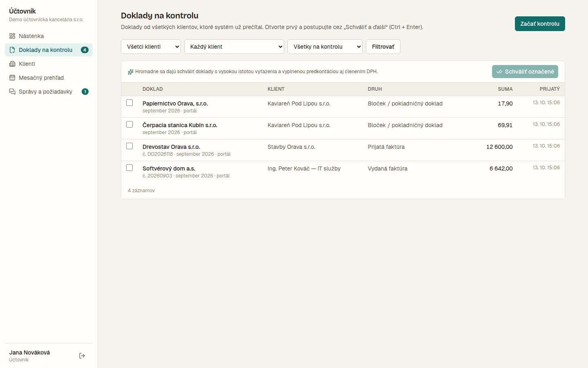Select the Drevostav Orava s.r.o. row checkbox
Image resolution: width=588 pixels, height=368 pixels.
pos(129,146)
